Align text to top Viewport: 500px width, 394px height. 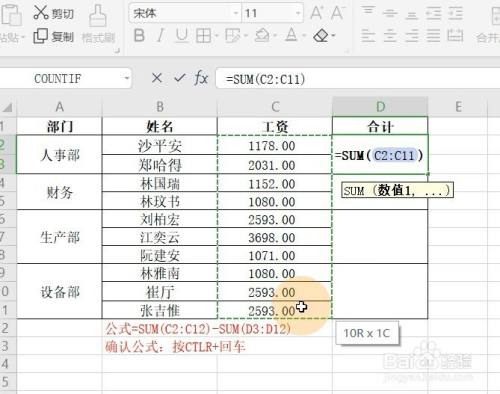coord(368,12)
